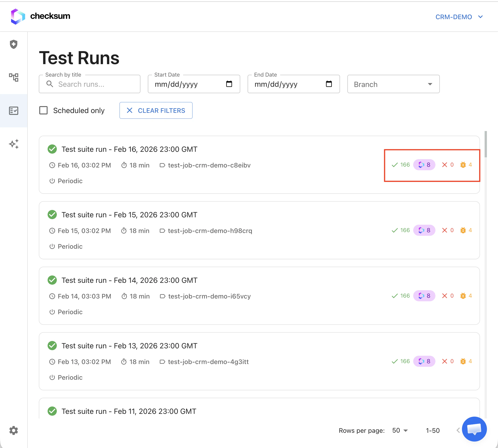Click the Start Date calendar icon

click(x=229, y=84)
